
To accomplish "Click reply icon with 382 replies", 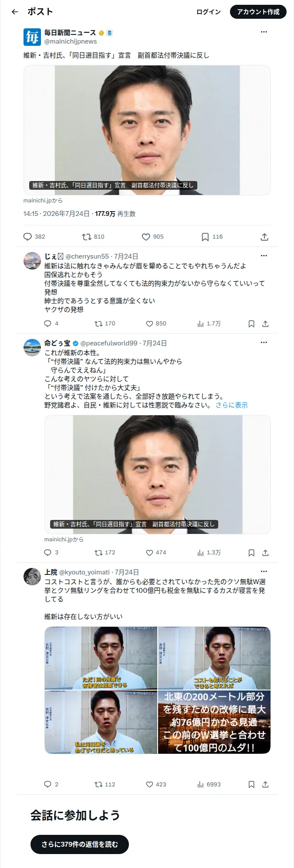I will click(x=27, y=237).
